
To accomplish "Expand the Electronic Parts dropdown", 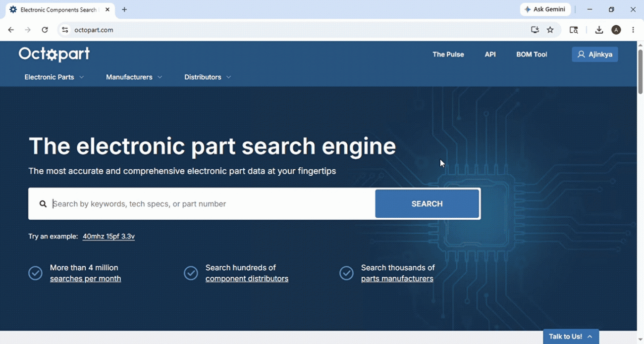I will click(x=54, y=77).
